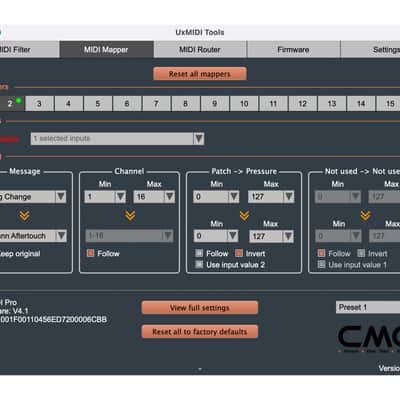Screen dimensions: 400x400
Task: Select mapper number 5
Action: point(98,103)
